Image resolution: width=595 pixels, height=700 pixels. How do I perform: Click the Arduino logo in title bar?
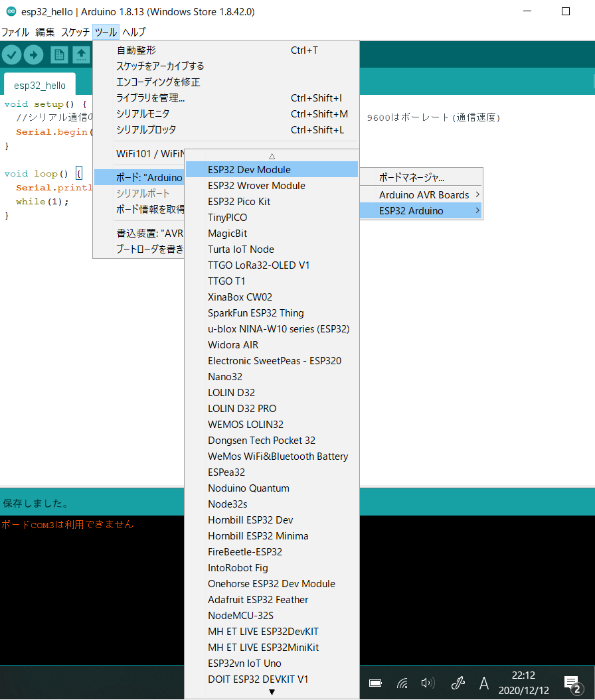11,11
